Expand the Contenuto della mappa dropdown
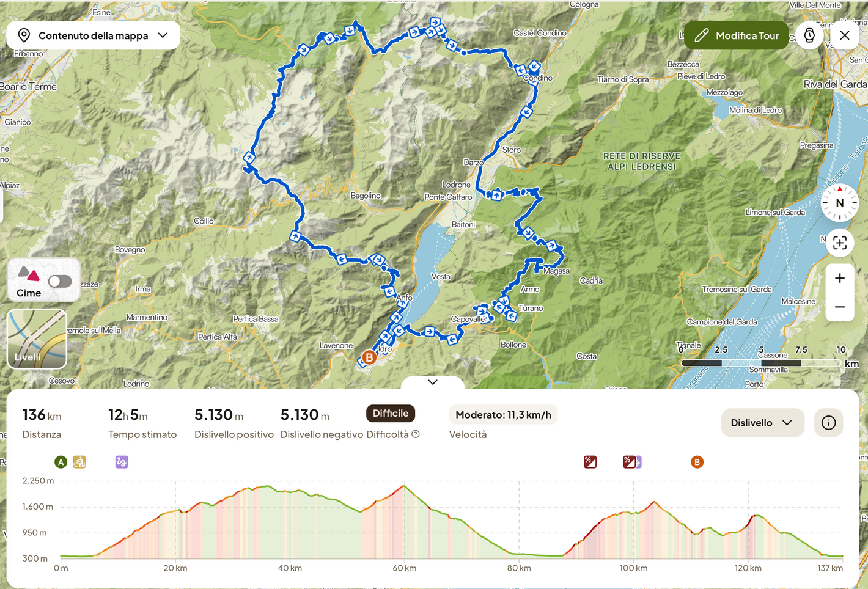 coord(93,35)
